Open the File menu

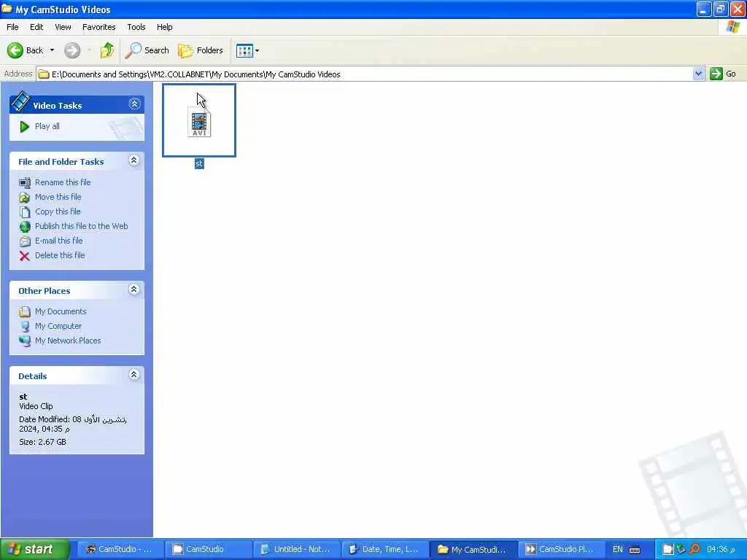12,27
